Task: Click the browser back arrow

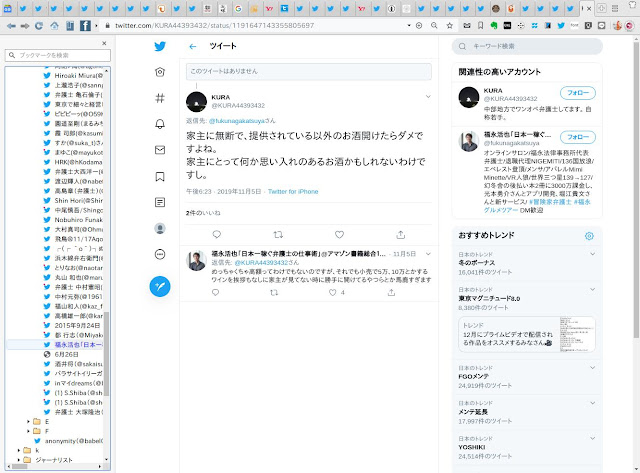Action: (11, 26)
